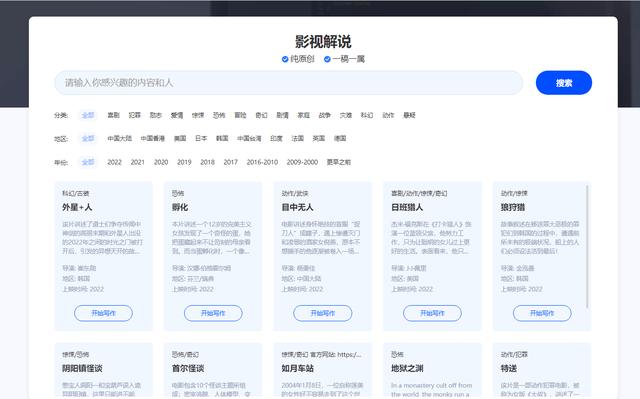Choose region 日本
The width and height of the screenshot is (640, 399).
click(x=201, y=138)
